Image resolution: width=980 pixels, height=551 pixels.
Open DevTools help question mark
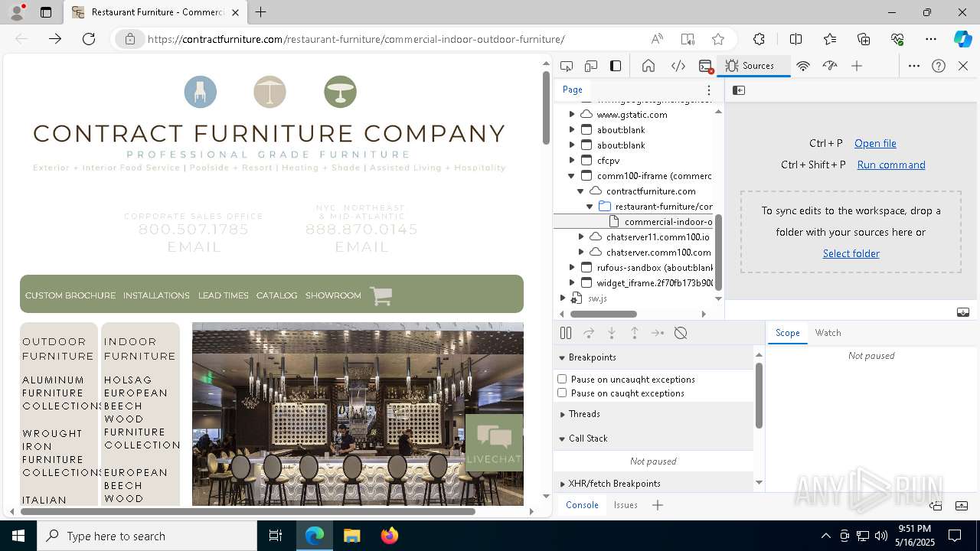point(939,66)
